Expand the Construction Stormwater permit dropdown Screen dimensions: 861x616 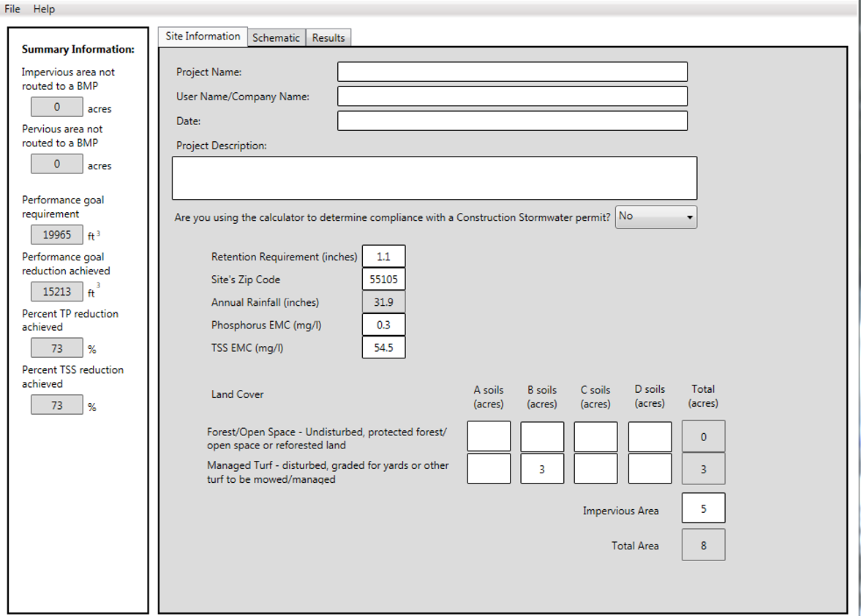click(656, 217)
